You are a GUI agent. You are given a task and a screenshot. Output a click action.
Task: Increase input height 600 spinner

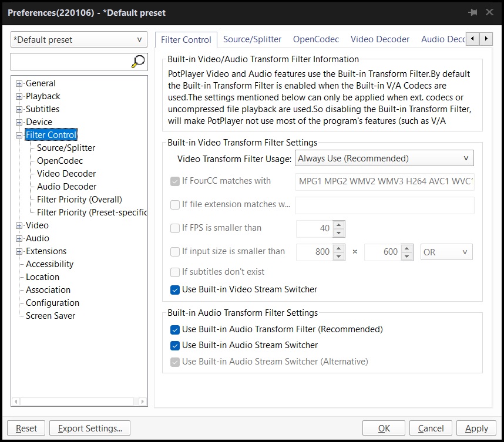[406, 248]
